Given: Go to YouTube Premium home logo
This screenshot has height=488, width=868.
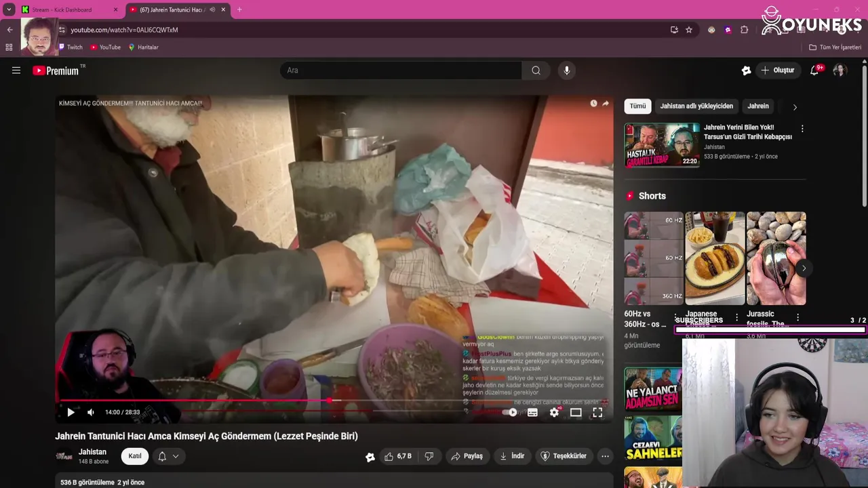Looking at the screenshot, I should 56,70.
